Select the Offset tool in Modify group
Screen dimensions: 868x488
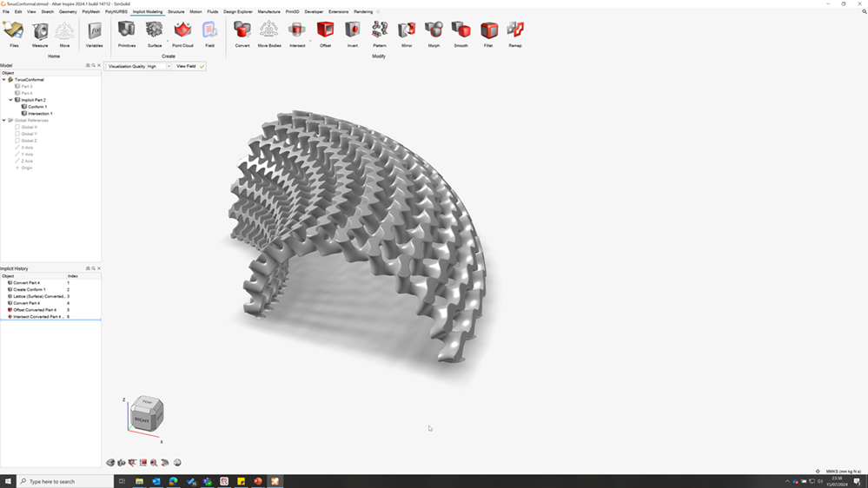(x=325, y=30)
